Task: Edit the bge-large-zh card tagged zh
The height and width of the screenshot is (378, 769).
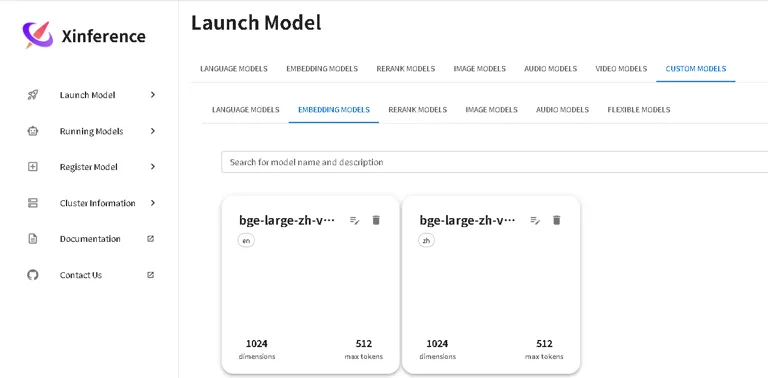Action: tap(535, 220)
